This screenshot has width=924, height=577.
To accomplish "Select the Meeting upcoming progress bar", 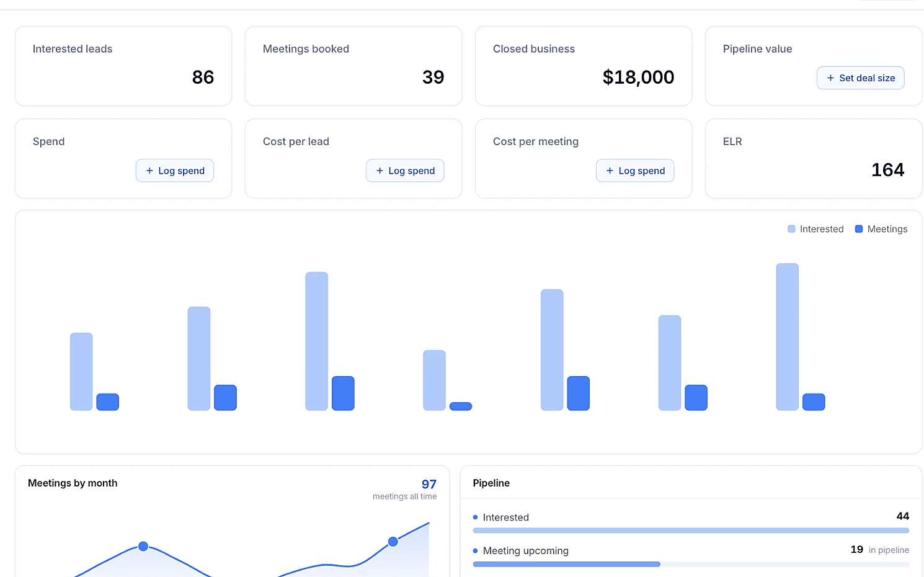I will [691, 564].
